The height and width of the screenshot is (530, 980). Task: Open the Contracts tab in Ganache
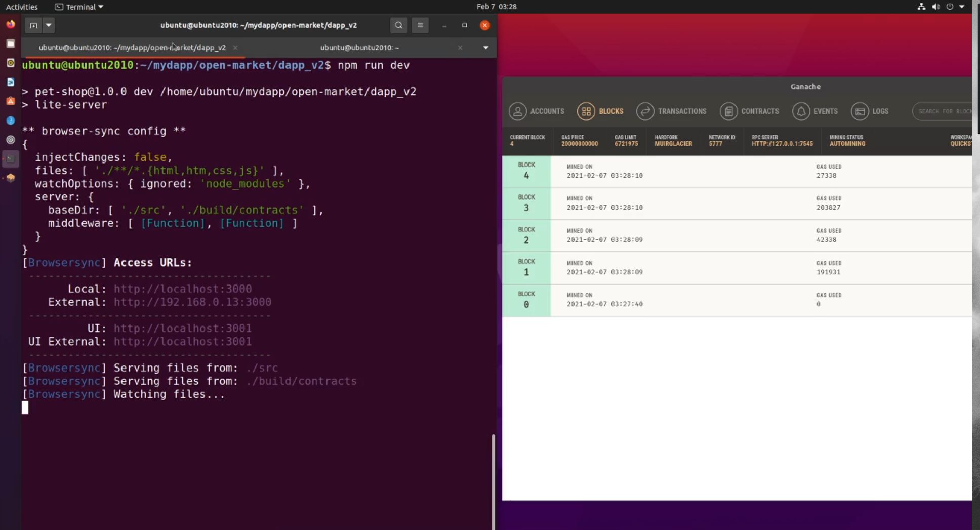click(x=750, y=111)
